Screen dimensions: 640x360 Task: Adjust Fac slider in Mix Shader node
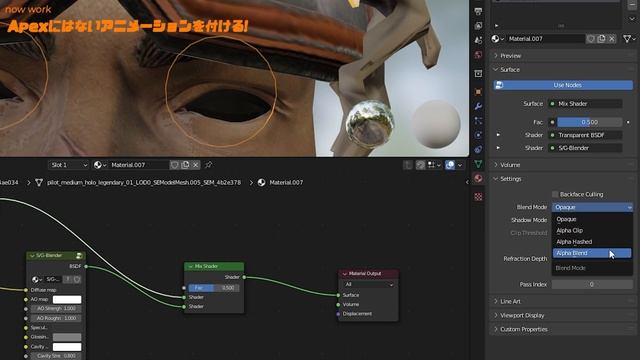(214, 288)
